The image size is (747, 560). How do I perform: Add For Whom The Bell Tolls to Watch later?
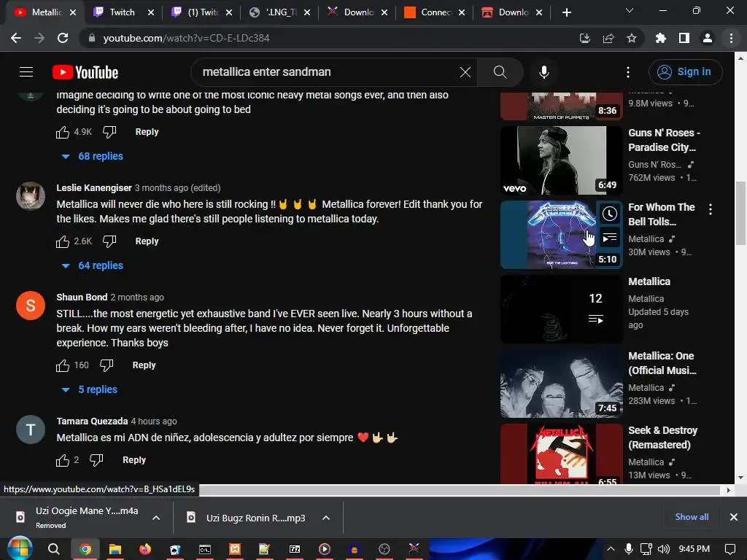pyautogui.click(x=609, y=214)
